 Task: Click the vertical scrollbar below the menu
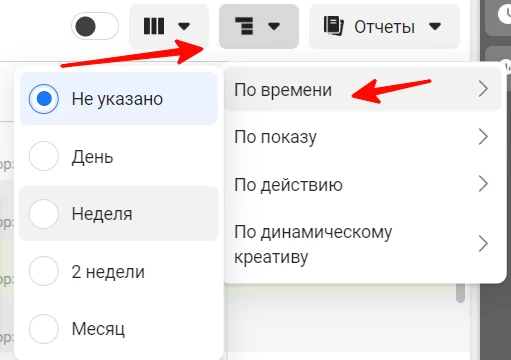pos(460,293)
